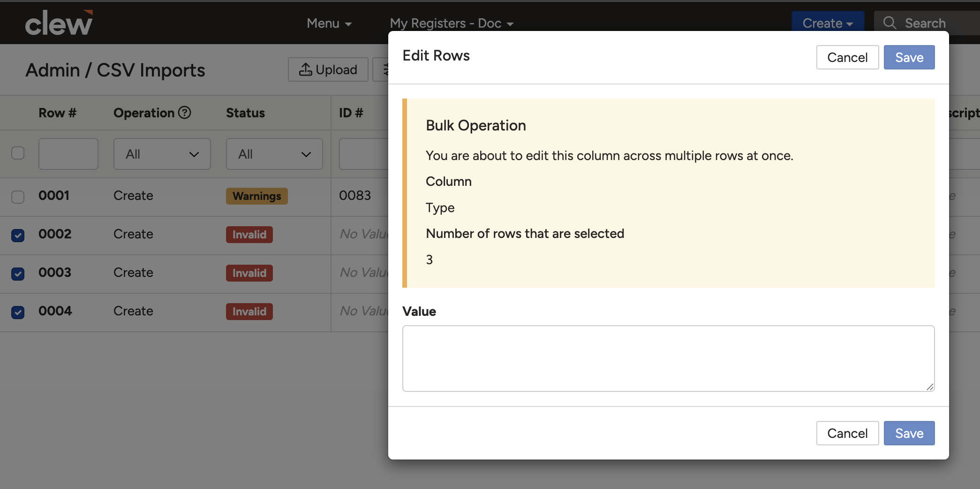Uncheck the row 0003 checkbox
980x489 pixels.
[x=18, y=274]
